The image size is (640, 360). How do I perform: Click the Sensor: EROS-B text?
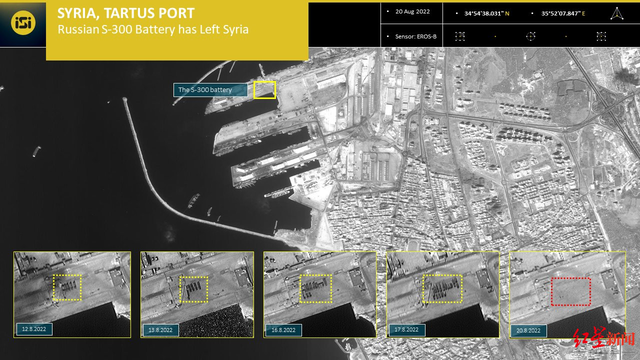coord(416,36)
